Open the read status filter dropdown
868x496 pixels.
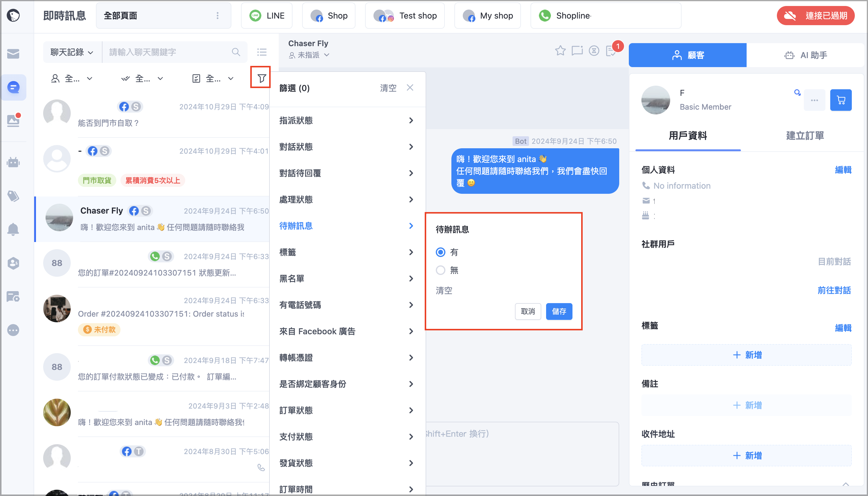(x=142, y=79)
